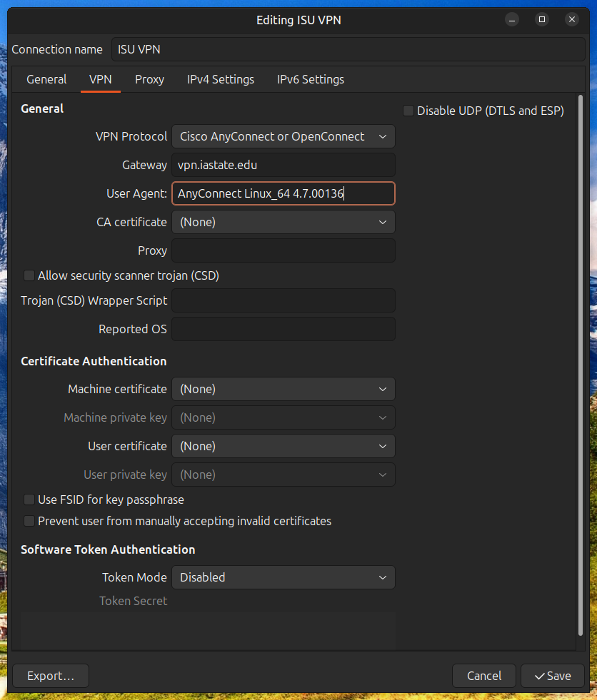Open the Token Mode dropdown
This screenshot has height=700, width=597.
[284, 578]
